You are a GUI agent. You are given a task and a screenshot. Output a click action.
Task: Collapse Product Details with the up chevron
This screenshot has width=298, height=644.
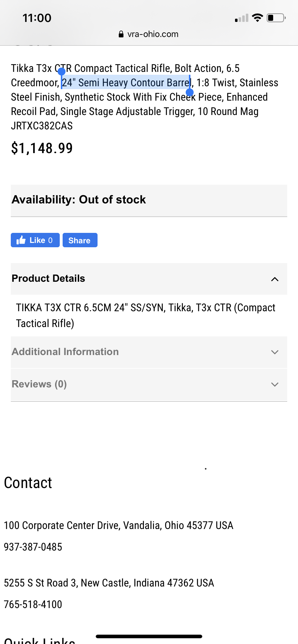(275, 279)
